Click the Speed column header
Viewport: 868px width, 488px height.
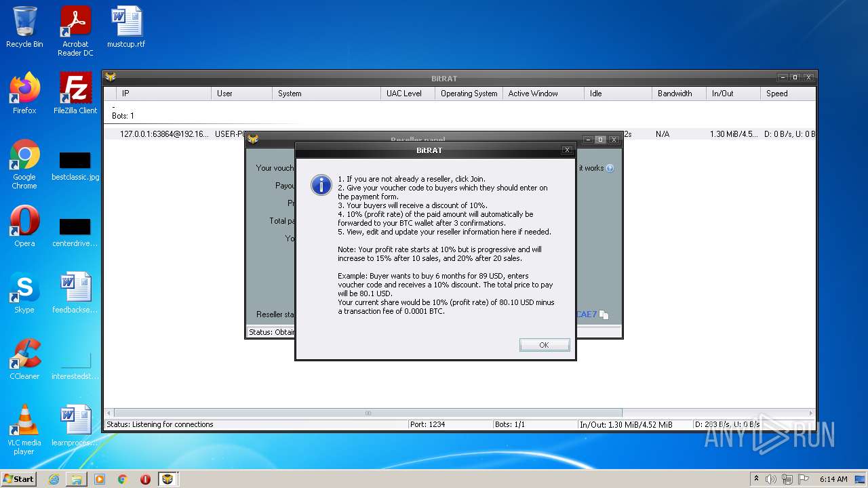click(x=787, y=94)
